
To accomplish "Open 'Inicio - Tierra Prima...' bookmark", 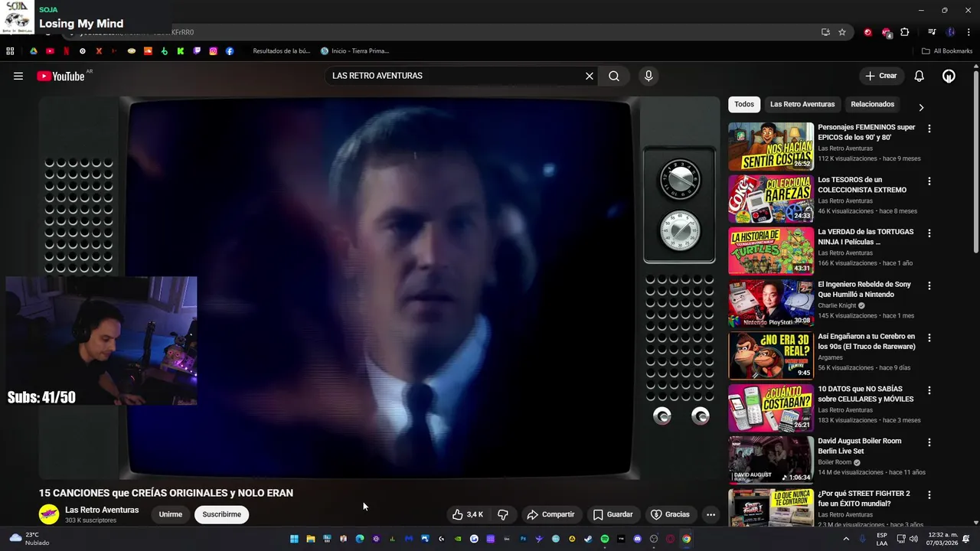I will click(x=354, y=51).
